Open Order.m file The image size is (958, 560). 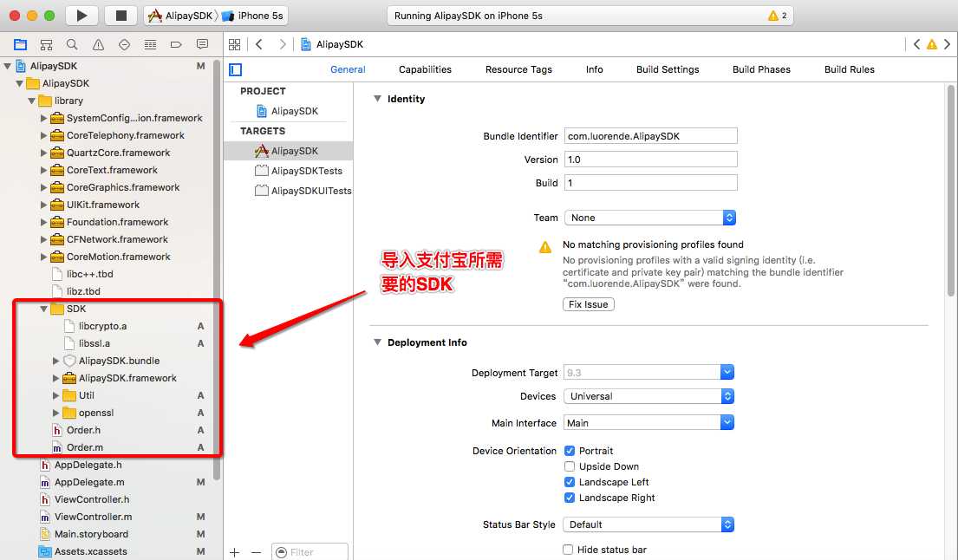pos(85,447)
